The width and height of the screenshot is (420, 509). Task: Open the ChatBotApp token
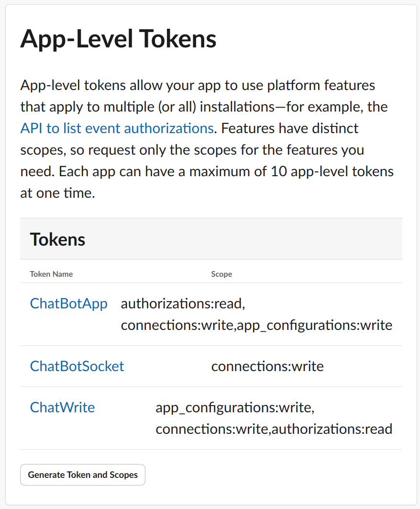point(69,304)
